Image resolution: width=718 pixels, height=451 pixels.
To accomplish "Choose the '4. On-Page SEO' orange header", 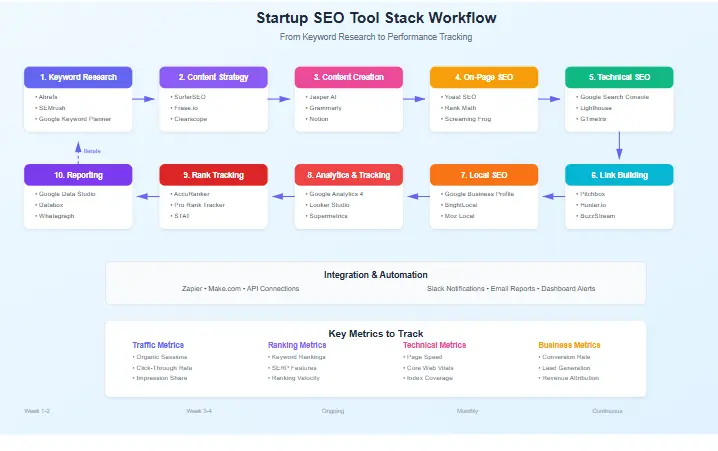I will pos(484,77).
